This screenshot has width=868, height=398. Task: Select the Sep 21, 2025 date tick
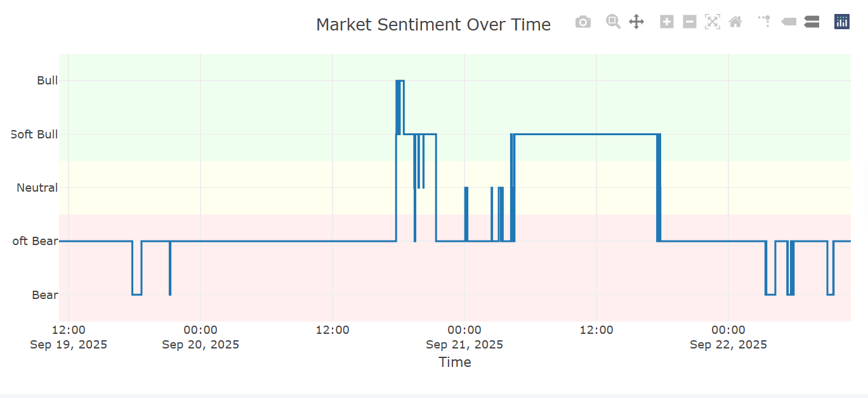[464, 345]
